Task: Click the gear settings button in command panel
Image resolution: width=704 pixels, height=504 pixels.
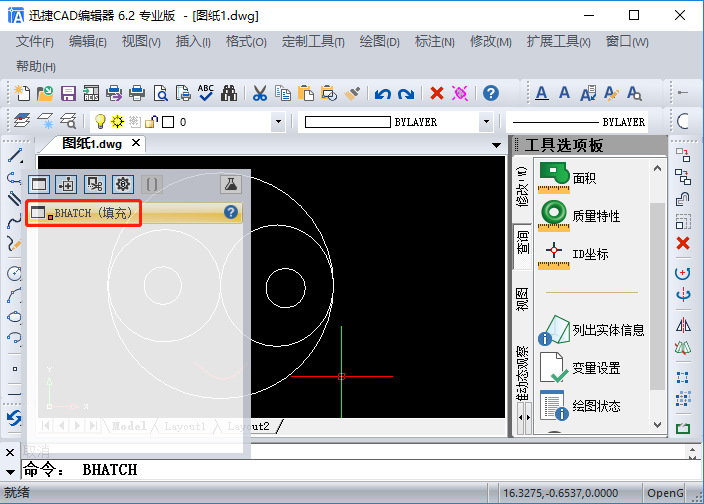Action: (123, 184)
